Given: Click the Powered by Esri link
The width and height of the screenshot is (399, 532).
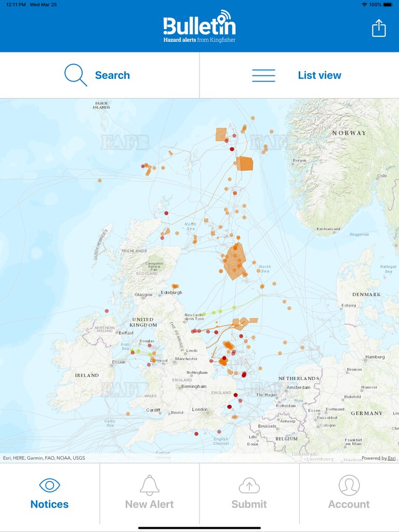Looking at the screenshot, I should pyautogui.click(x=378, y=458).
